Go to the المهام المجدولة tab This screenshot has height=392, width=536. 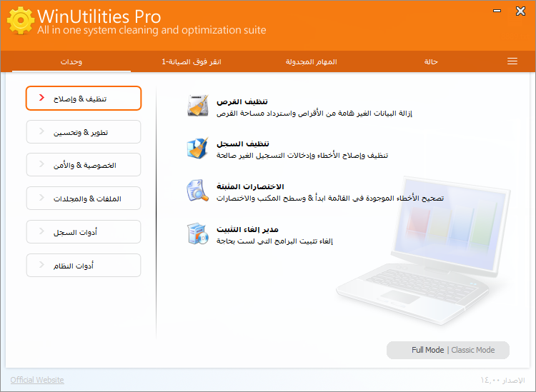point(311,61)
